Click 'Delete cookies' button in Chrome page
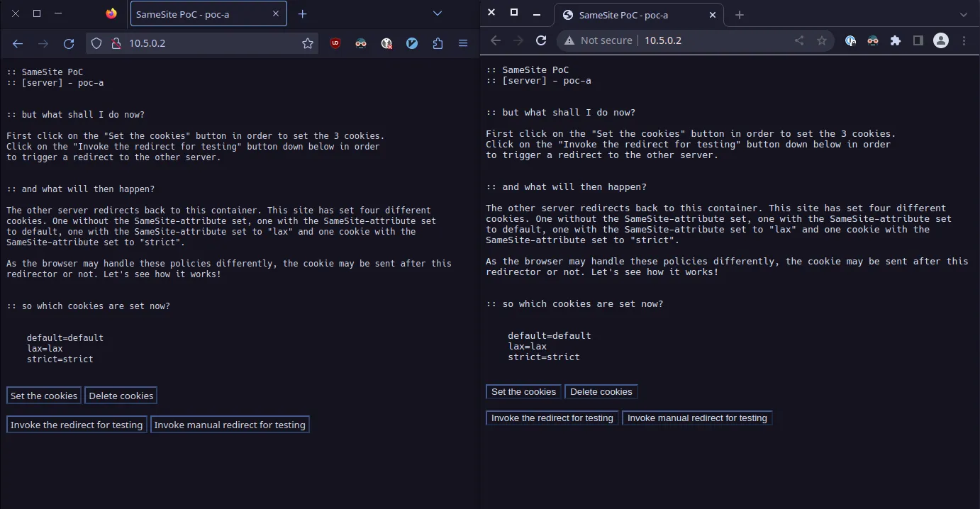This screenshot has width=980, height=509. coord(601,392)
